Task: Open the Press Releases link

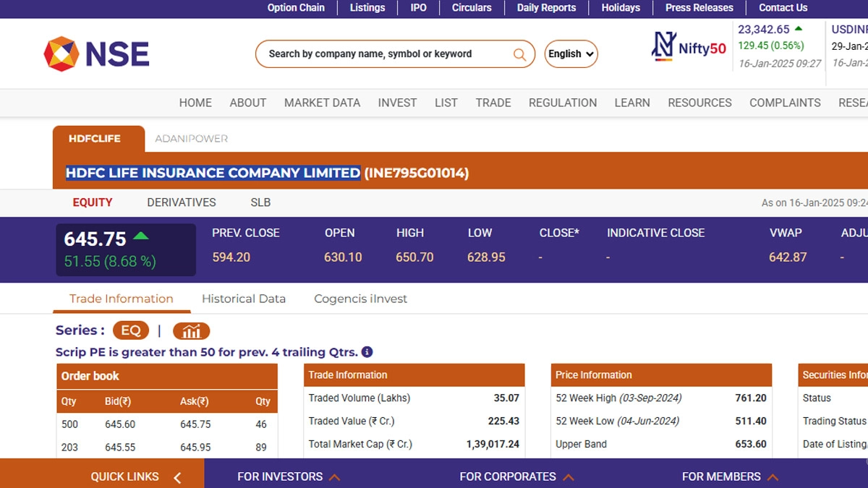Action: [x=699, y=8]
